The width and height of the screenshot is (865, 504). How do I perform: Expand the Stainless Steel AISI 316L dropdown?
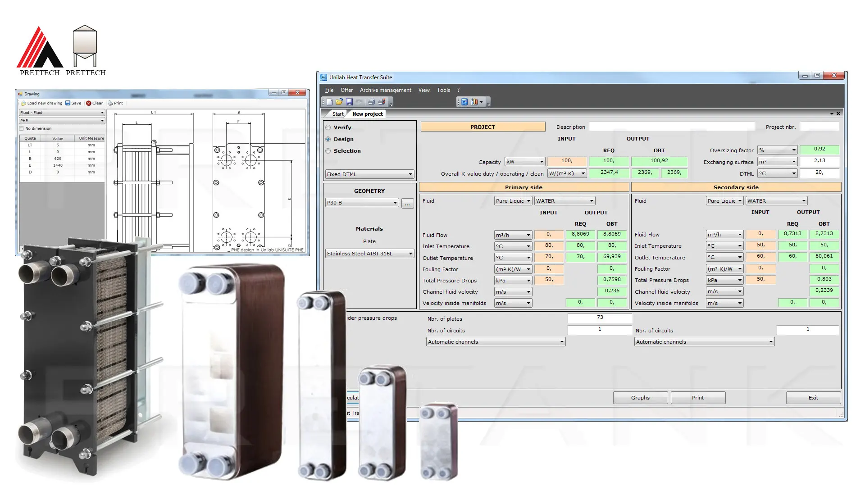click(x=369, y=254)
